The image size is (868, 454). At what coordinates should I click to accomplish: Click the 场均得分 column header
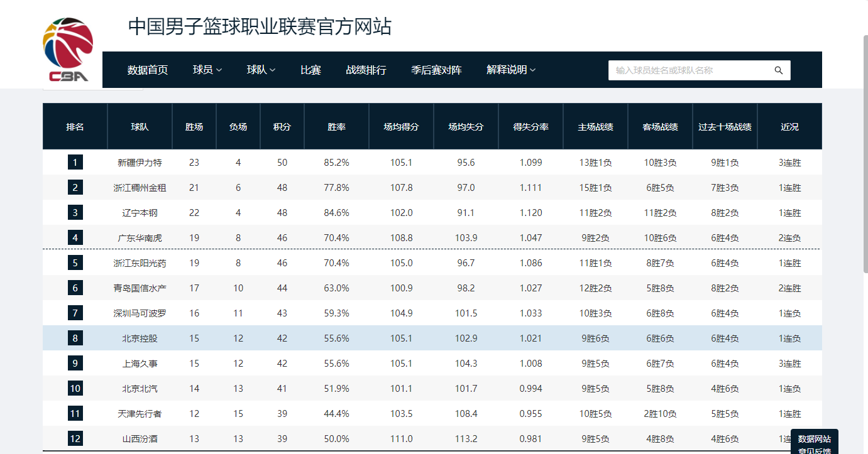pyautogui.click(x=401, y=126)
